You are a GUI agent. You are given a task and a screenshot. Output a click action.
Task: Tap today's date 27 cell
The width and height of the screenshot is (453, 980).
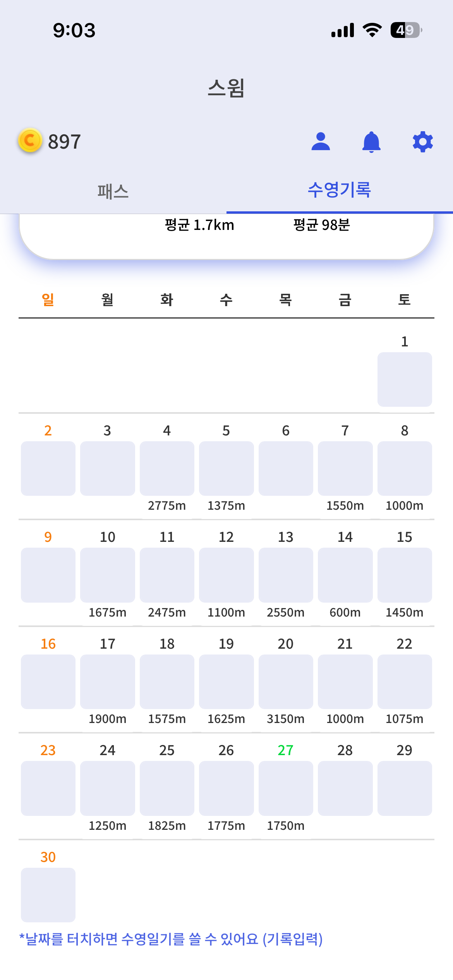click(286, 788)
